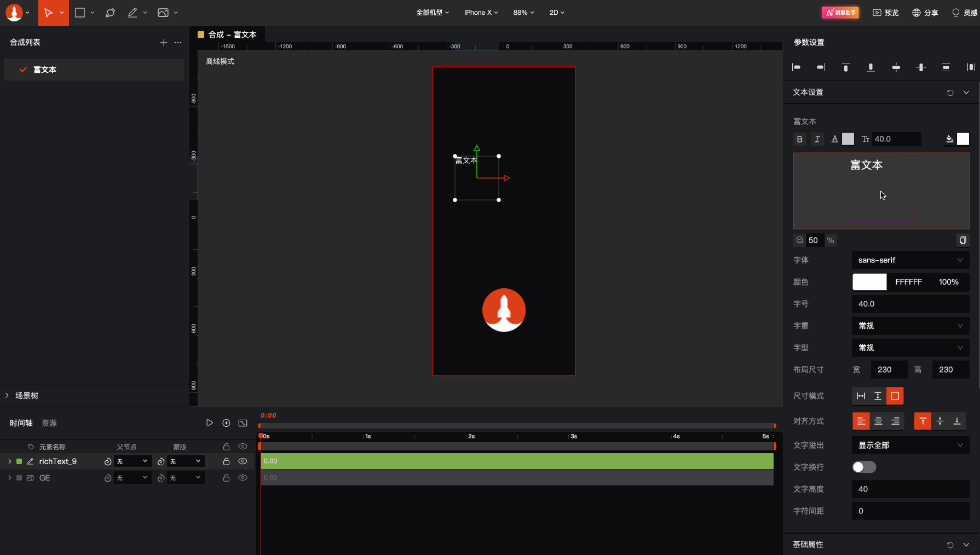Open the 字型 font style dropdown
This screenshot has width=980, height=555.
(910, 348)
